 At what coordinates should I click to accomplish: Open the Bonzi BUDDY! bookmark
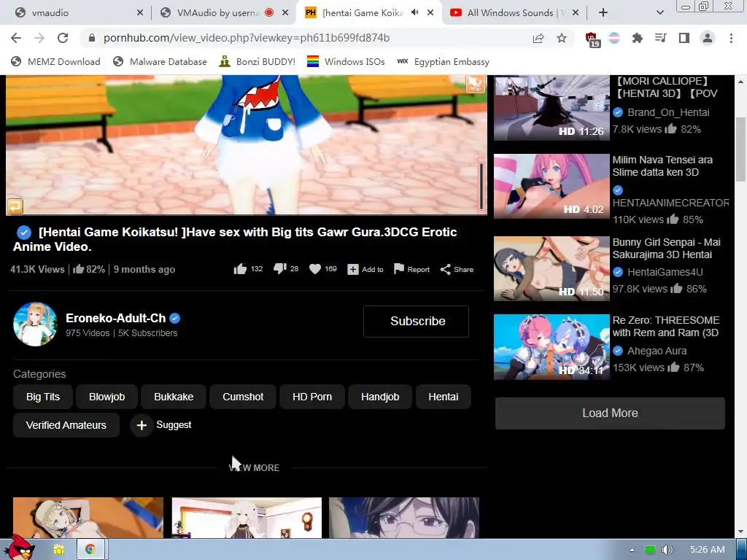(x=258, y=62)
